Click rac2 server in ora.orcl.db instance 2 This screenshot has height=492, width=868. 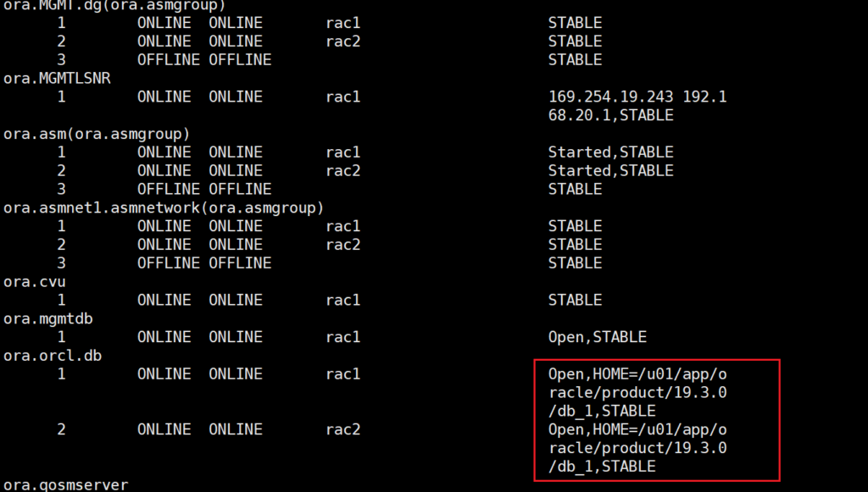(x=342, y=429)
